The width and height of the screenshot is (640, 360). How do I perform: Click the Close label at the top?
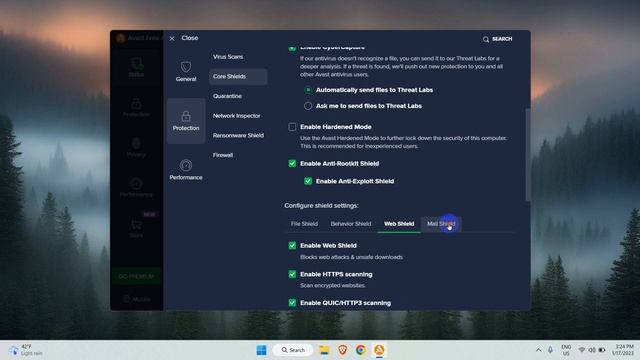coord(190,38)
